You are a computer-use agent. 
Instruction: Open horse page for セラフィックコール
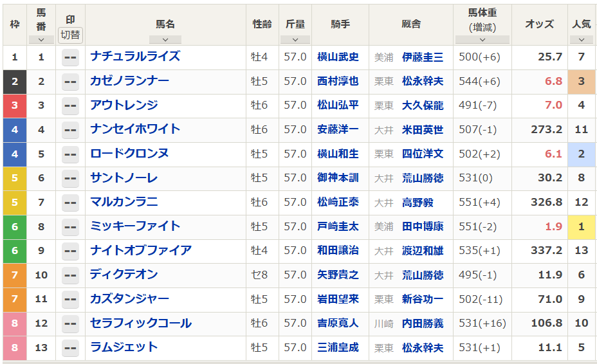click(x=141, y=323)
